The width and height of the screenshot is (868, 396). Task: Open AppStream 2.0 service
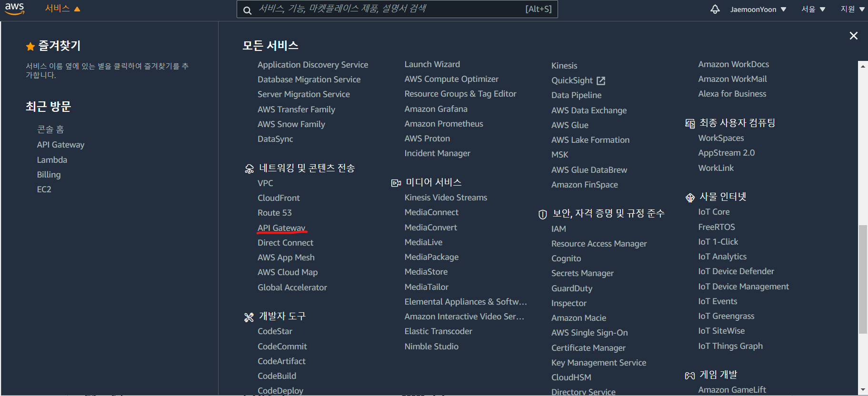(726, 153)
